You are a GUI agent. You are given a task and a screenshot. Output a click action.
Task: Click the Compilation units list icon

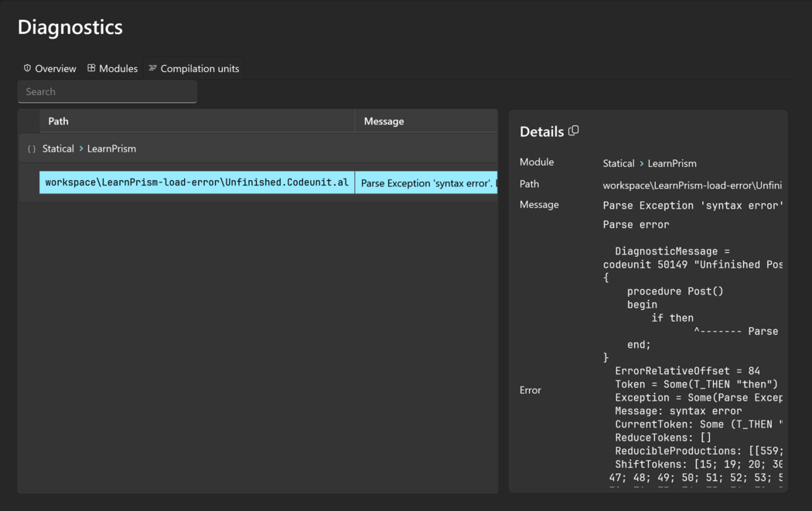[152, 68]
